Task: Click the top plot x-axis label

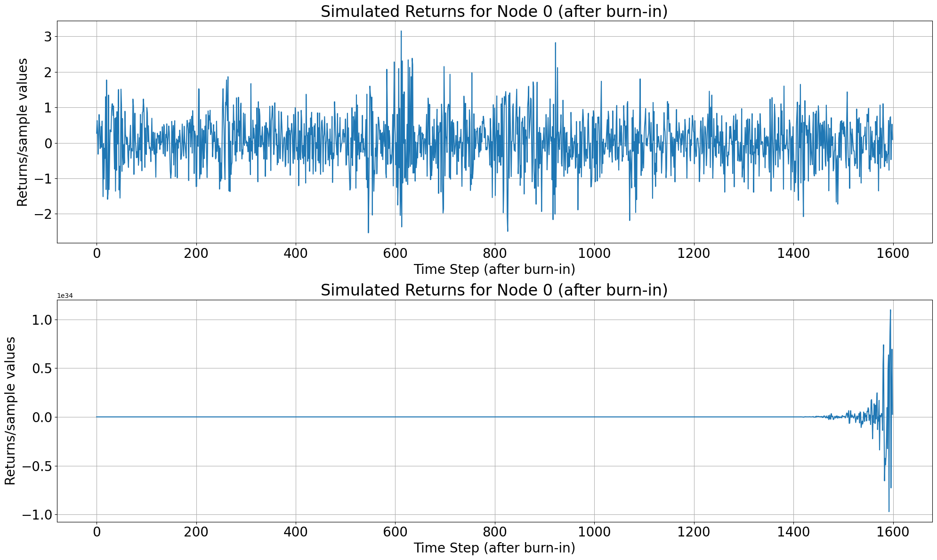Action: point(494,270)
